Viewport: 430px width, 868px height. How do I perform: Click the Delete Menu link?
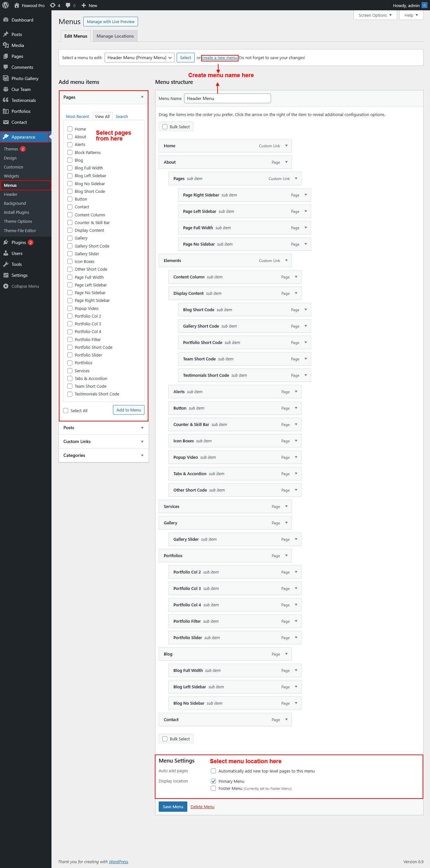tap(202, 806)
